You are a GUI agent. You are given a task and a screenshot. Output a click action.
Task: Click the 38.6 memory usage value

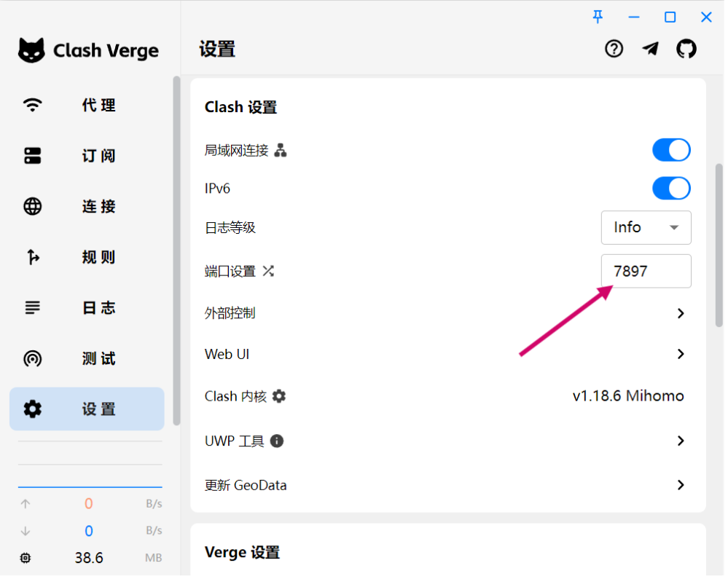coord(89,558)
